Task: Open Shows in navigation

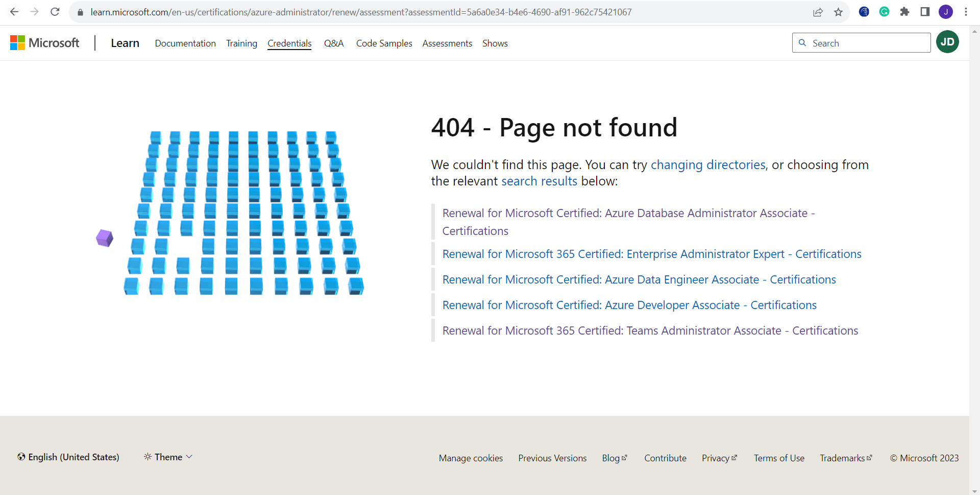Action: coord(495,43)
